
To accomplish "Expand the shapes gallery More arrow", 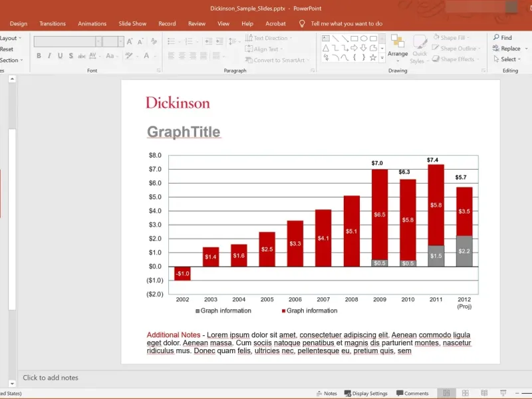I will coord(382,58).
